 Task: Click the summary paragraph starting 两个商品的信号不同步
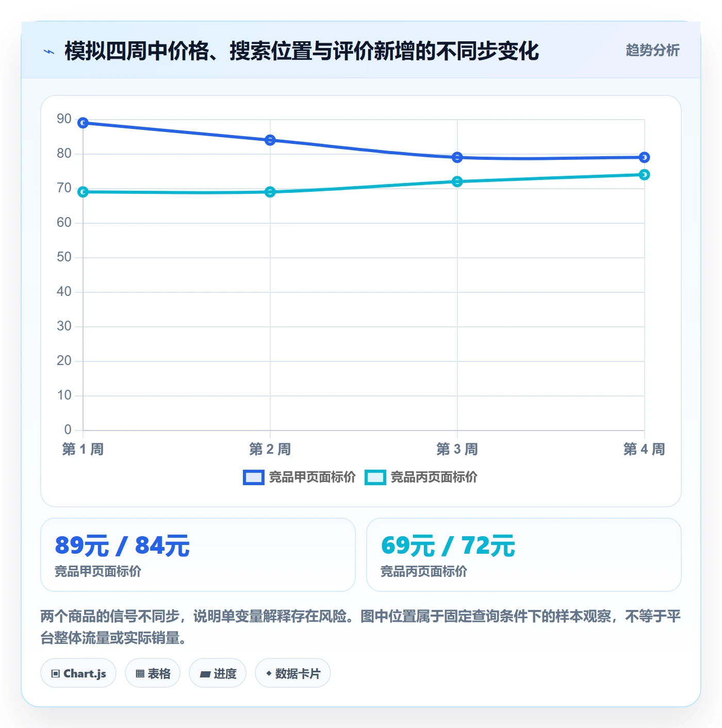360,627
